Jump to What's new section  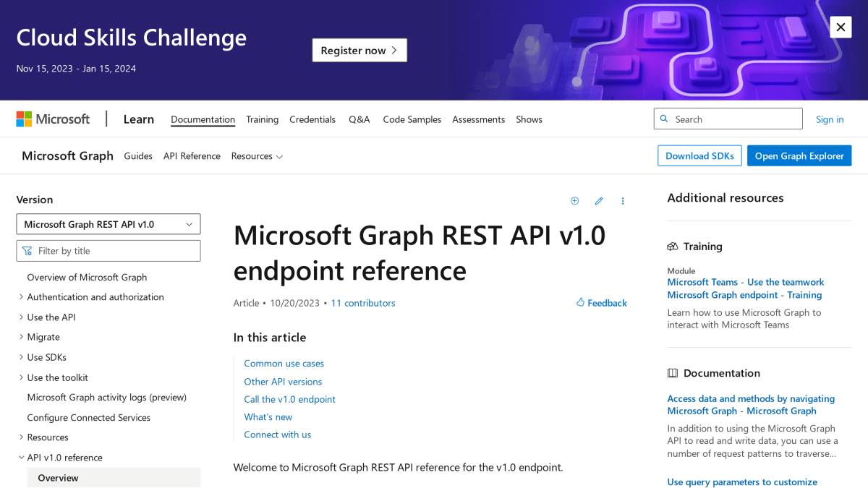click(268, 417)
